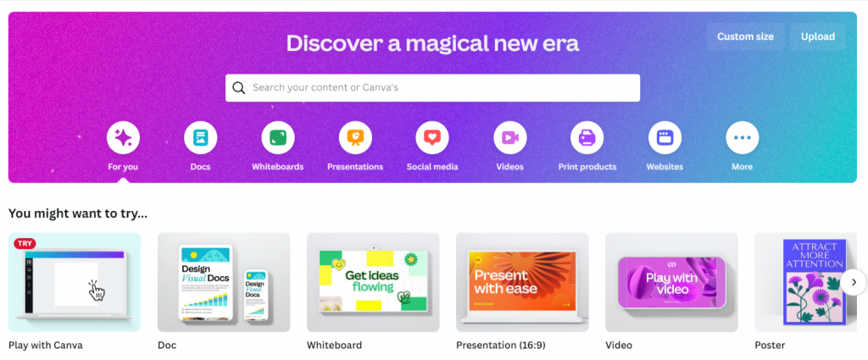This screenshot has height=360, width=868.
Task: Select the Poster design thumbnail
Action: 806,282
